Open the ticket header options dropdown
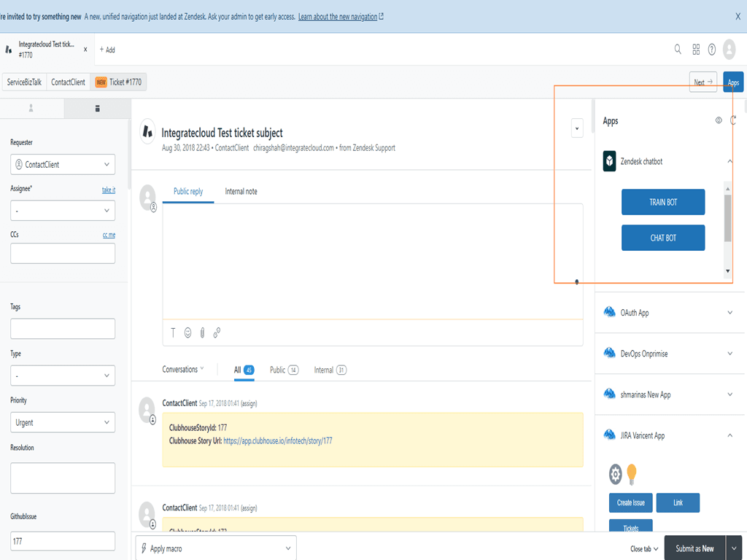This screenshot has width=747, height=560. (x=577, y=128)
